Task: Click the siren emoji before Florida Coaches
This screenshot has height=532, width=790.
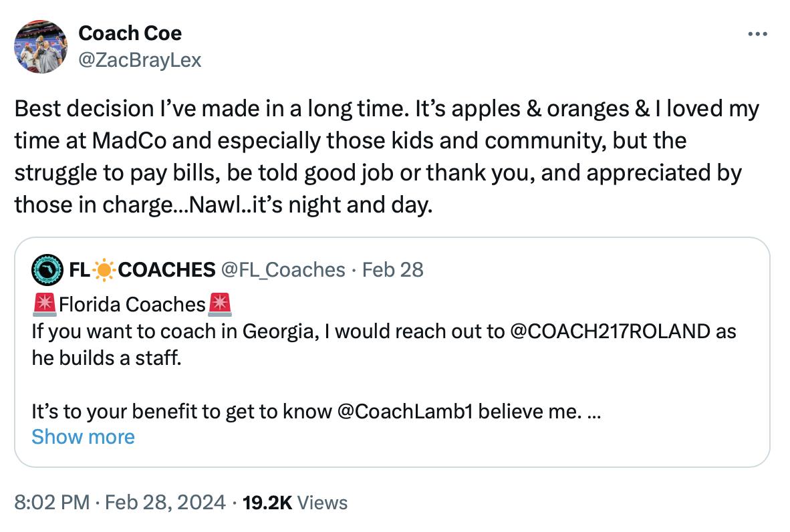Action: click(44, 304)
